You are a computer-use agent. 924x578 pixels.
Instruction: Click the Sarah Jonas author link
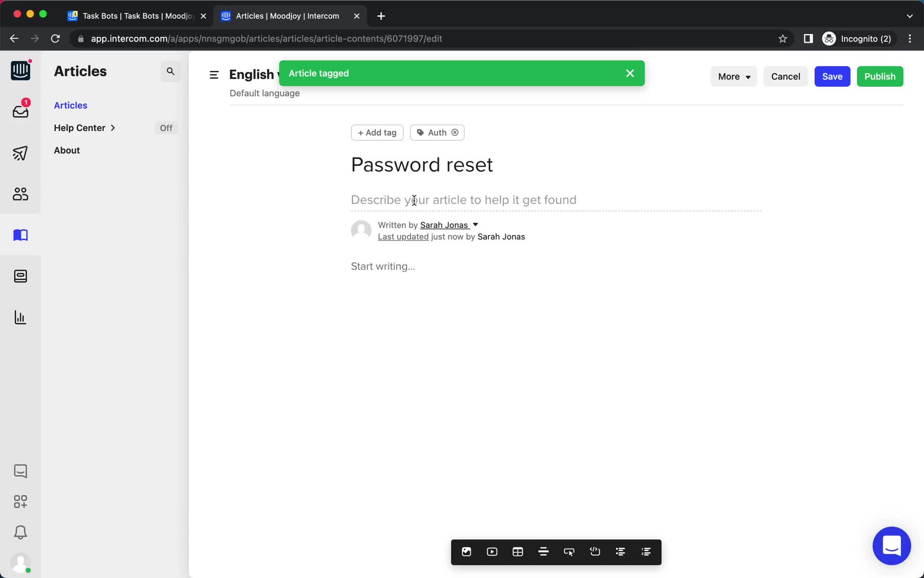[445, 224]
